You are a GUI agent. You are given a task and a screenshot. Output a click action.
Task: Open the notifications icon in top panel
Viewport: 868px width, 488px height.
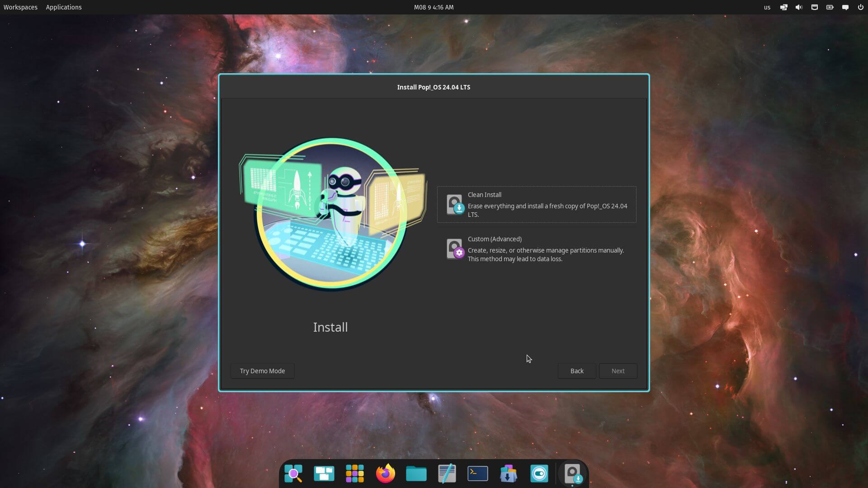[845, 7]
